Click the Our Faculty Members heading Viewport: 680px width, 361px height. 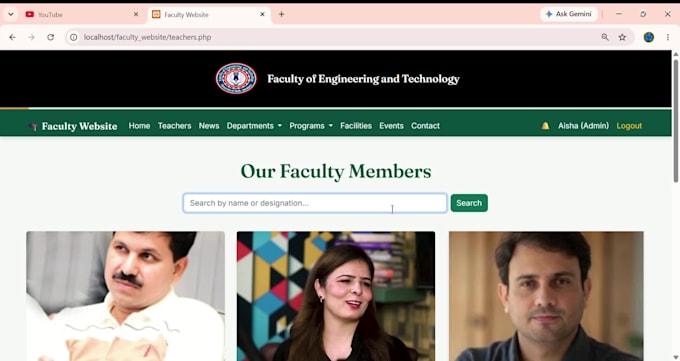pyautogui.click(x=336, y=171)
